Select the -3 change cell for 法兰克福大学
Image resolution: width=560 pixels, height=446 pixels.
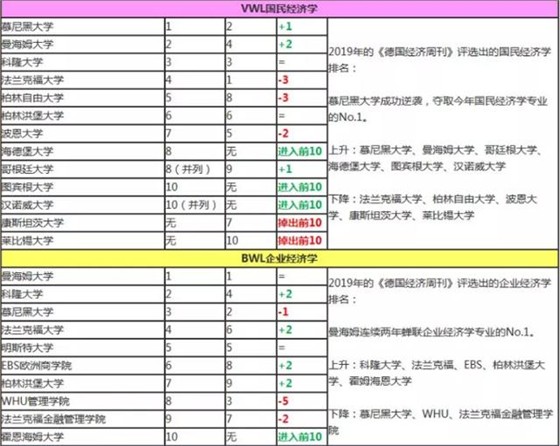(x=302, y=80)
